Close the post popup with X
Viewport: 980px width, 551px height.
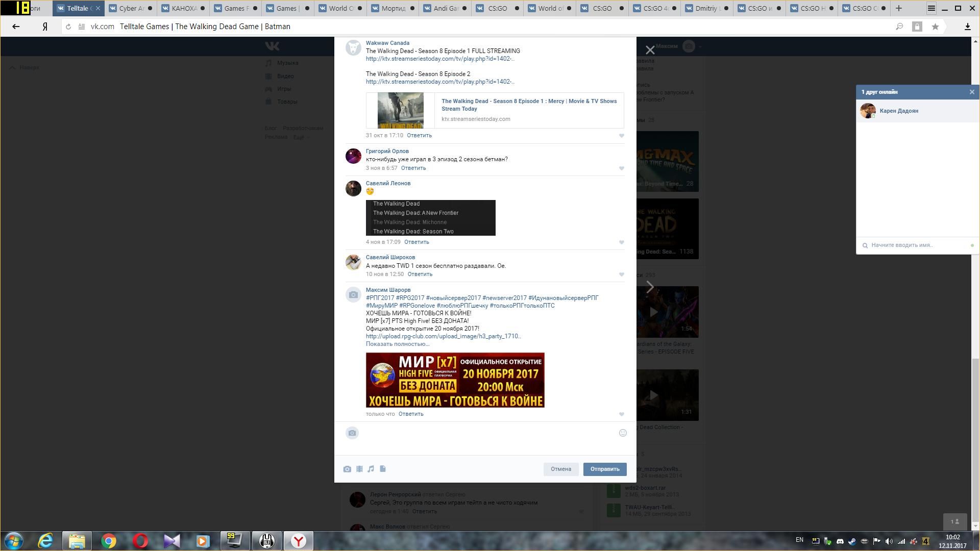click(x=650, y=50)
